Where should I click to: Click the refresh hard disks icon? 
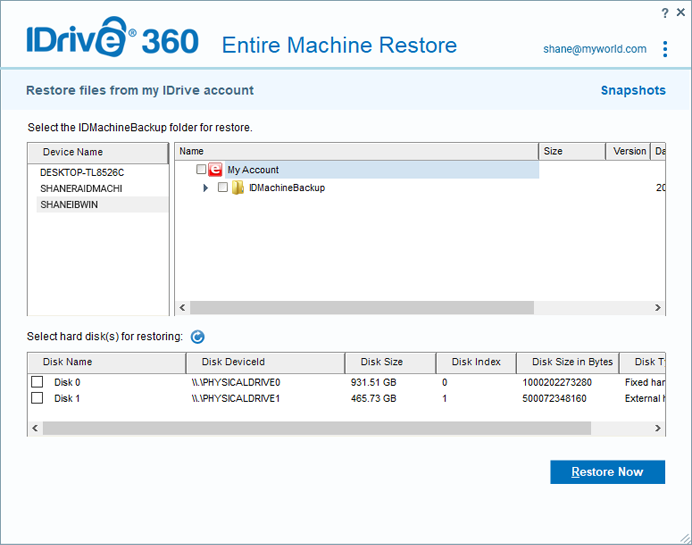pyautogui.click(x=197, y=337)
